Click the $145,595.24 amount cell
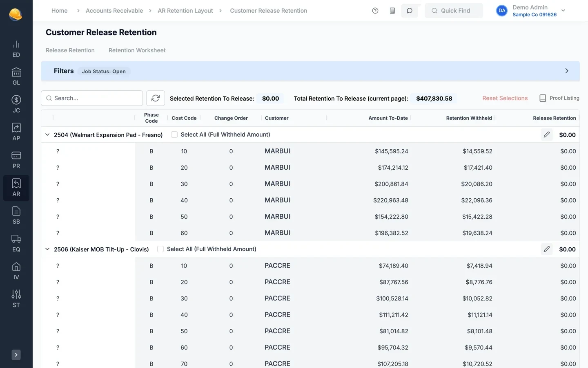The image size is (588, 368). (x=392, y=151)
